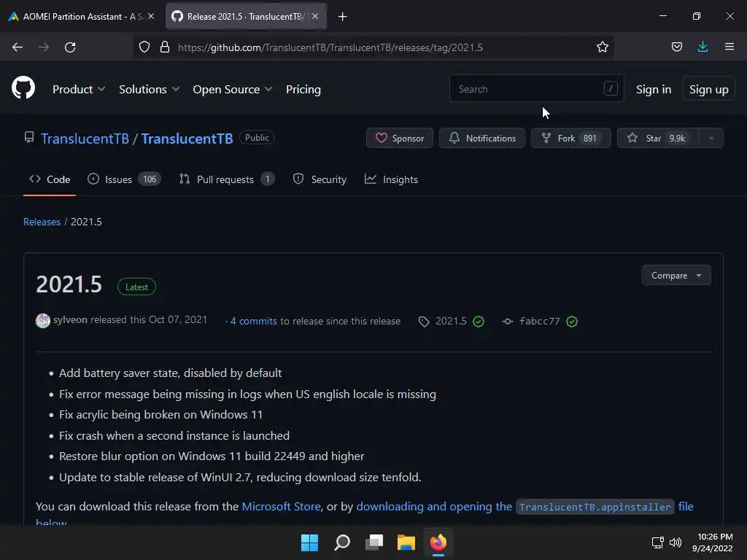Open the tracking protection shield icon

click(x=144, y=47)
